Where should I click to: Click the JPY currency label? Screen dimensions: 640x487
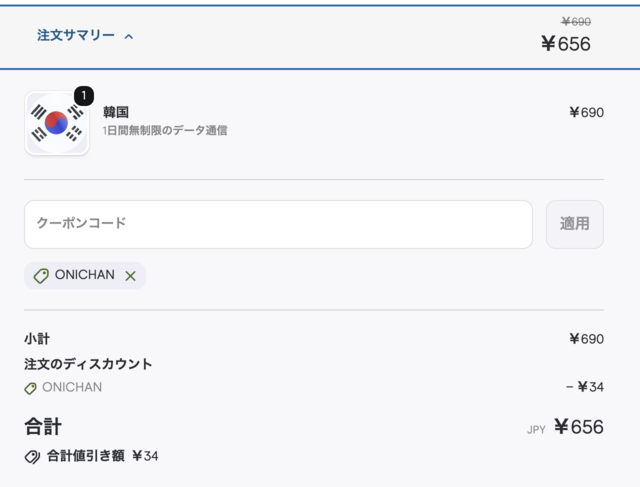point(536,430)
